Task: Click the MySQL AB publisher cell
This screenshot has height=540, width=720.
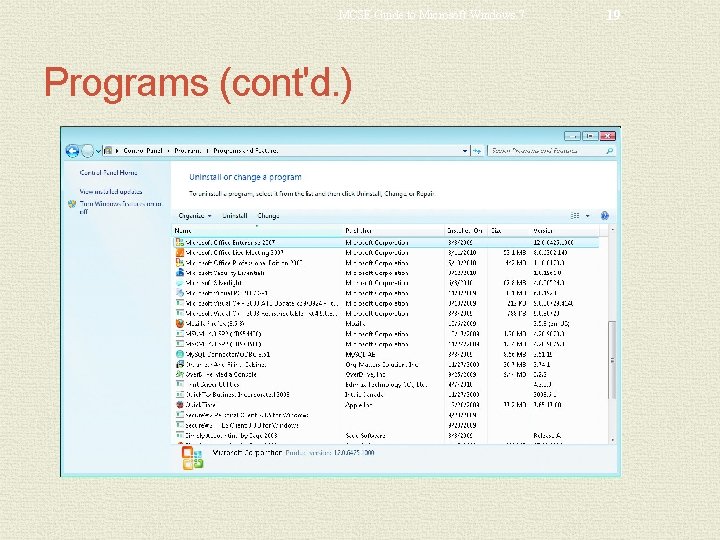Action: click(x=360, y=354)
